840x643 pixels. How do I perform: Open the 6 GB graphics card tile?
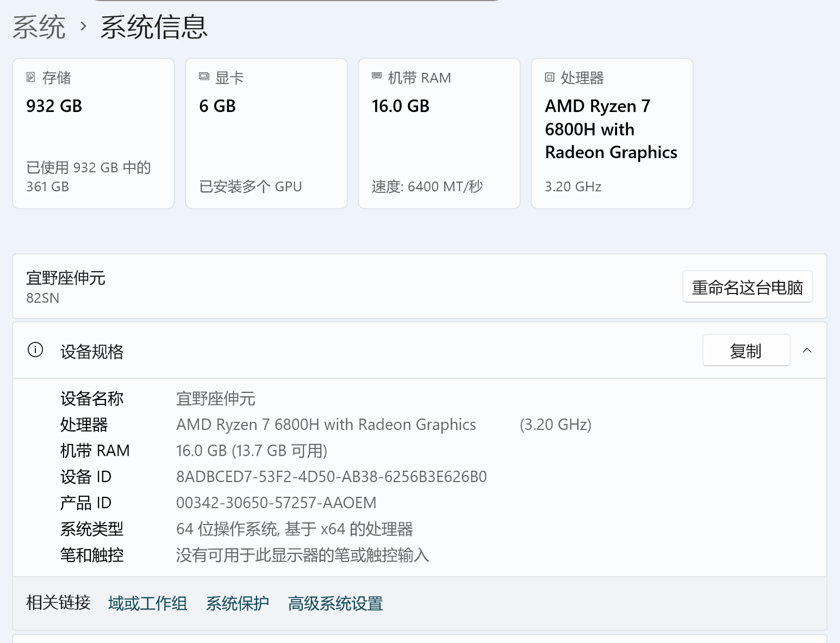tap(266, 134)
